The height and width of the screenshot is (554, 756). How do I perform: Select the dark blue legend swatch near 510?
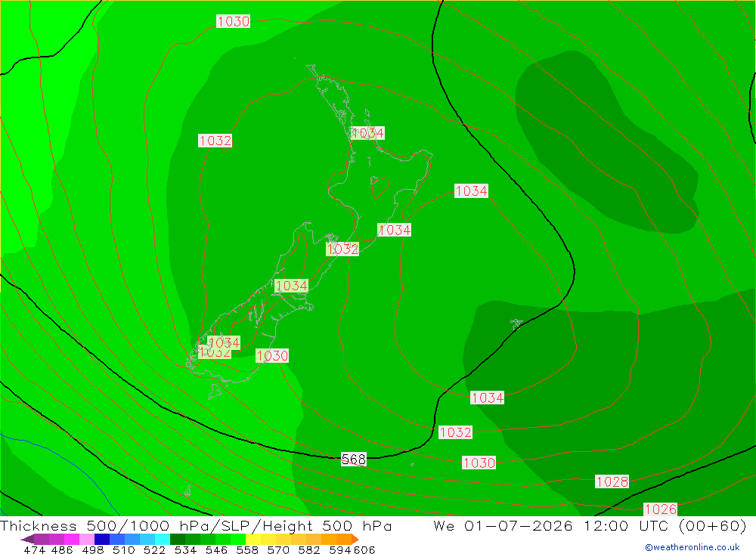click(102, 539)
